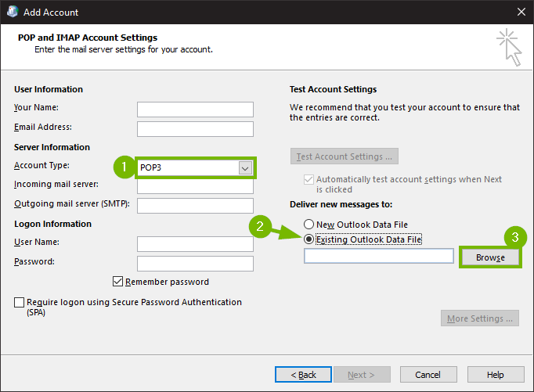Click the 'Server Information' section label
This screenshot has width=534, height=392.
pyautogui.click(x=52, y=147)
